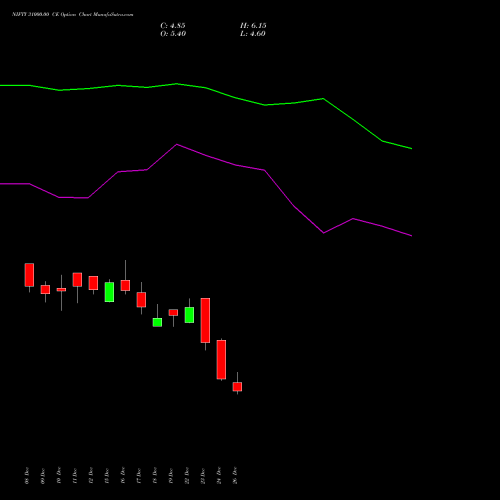Screen dimensions: 500x500
Task: Click the NIFTY CE Options chart title
Action: [x=73, y=15]
